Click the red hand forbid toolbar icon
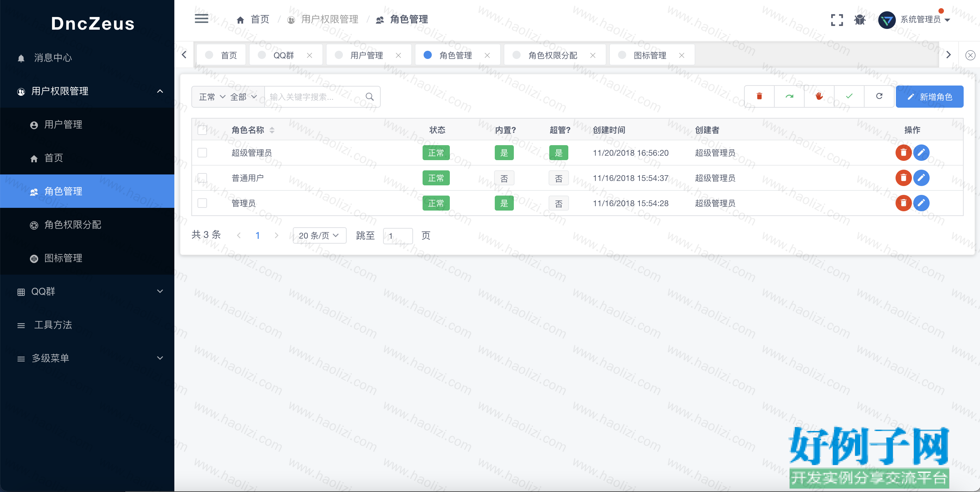The height and width of the screenshot is (492, 980). click(819, 96)
